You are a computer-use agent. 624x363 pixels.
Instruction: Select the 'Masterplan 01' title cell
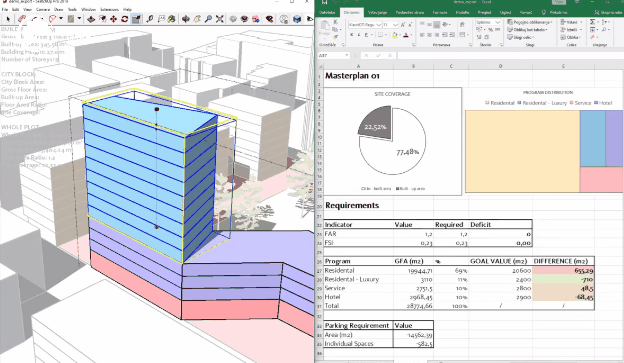coord(358,76)
